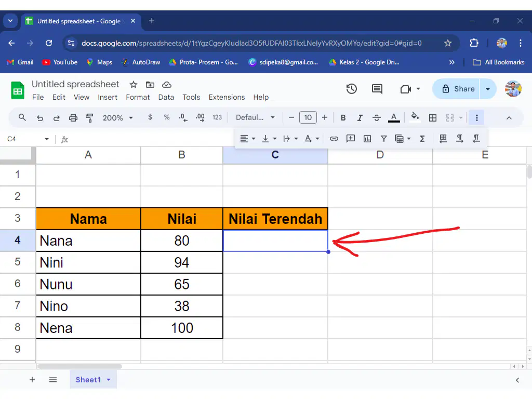Click the freeze panes toolbar icon
532x399 pixels.
pyautogui.click(x=443, y=138)
